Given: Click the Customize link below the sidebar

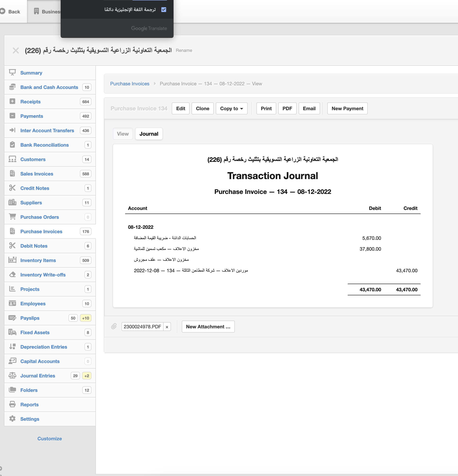Looking at the screenshot, I should coord(49,439).
